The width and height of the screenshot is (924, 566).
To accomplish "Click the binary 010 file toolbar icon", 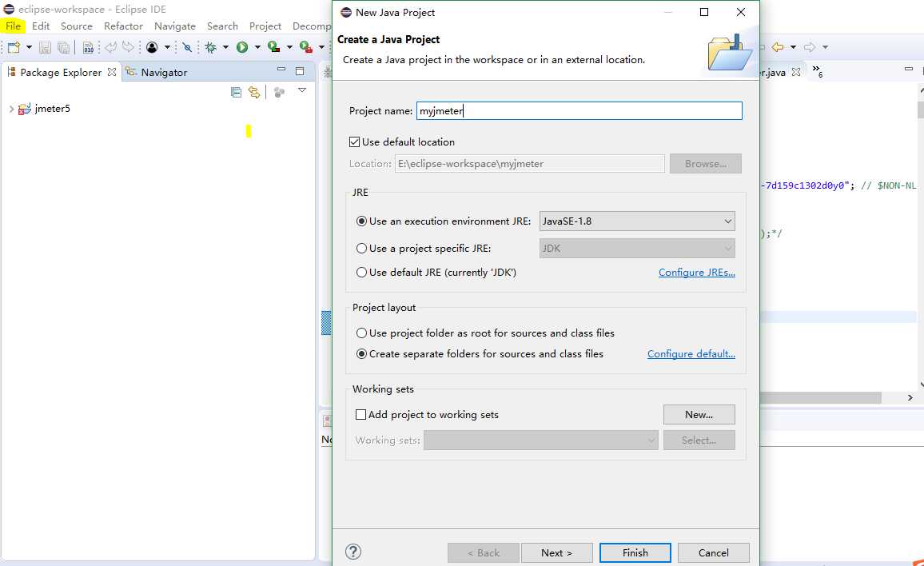I will click(88, 47).
